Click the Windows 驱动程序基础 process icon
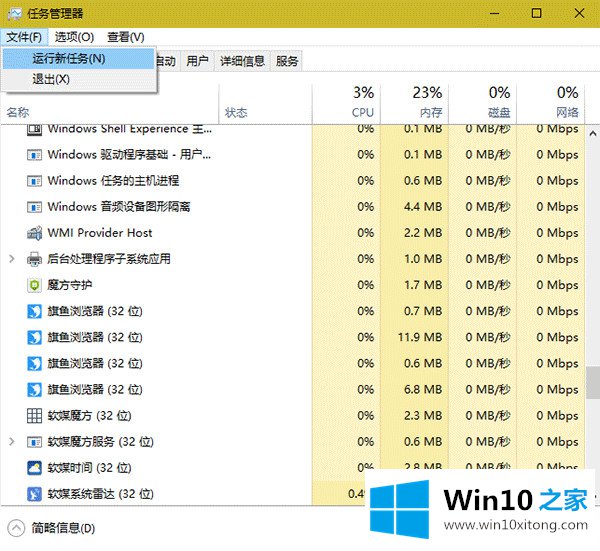This screenshot has height=551, width=600. click(x=34, y=155)
